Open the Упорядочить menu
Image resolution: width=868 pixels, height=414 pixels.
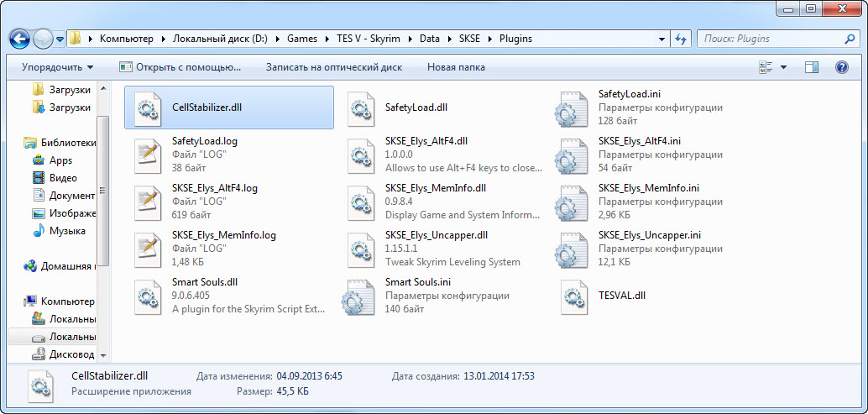click(57, 67)
